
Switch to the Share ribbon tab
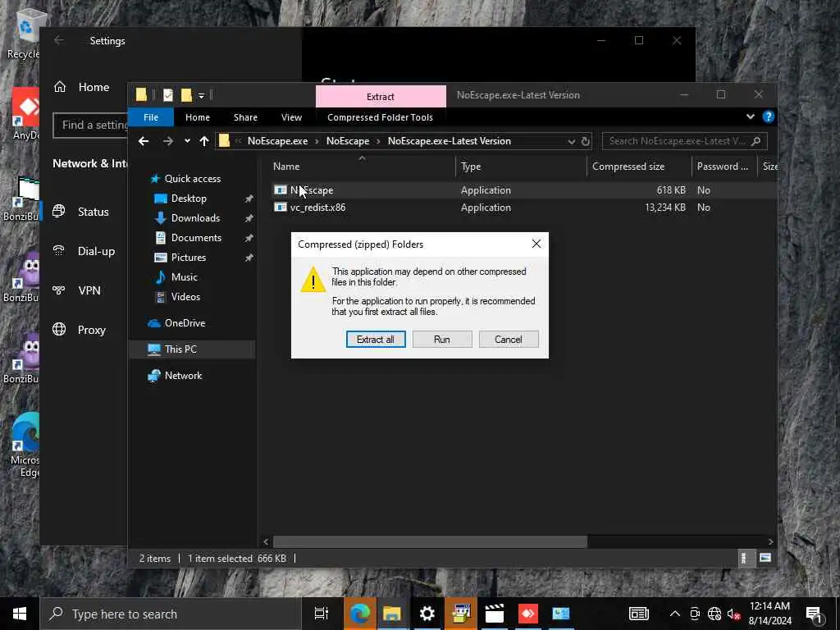(x=245, y=117)
